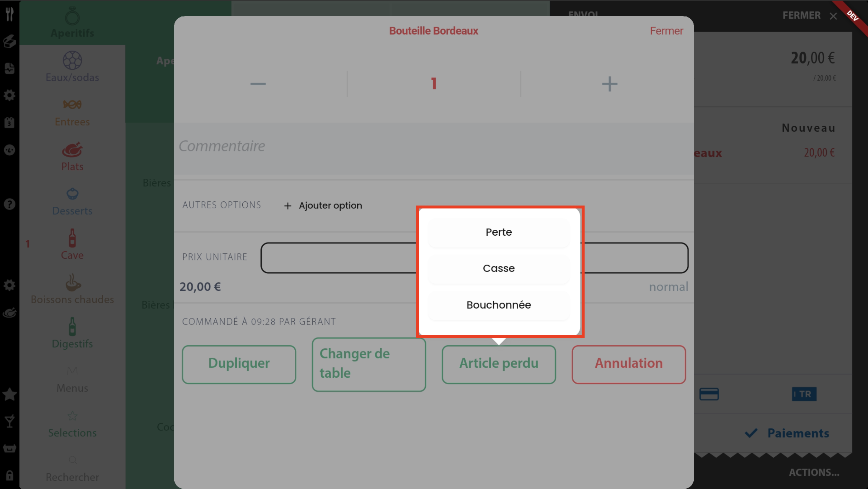Viewport: 868px width, 489px height.
Task: Select the Perte option
Action: click(x=498, y=232)
